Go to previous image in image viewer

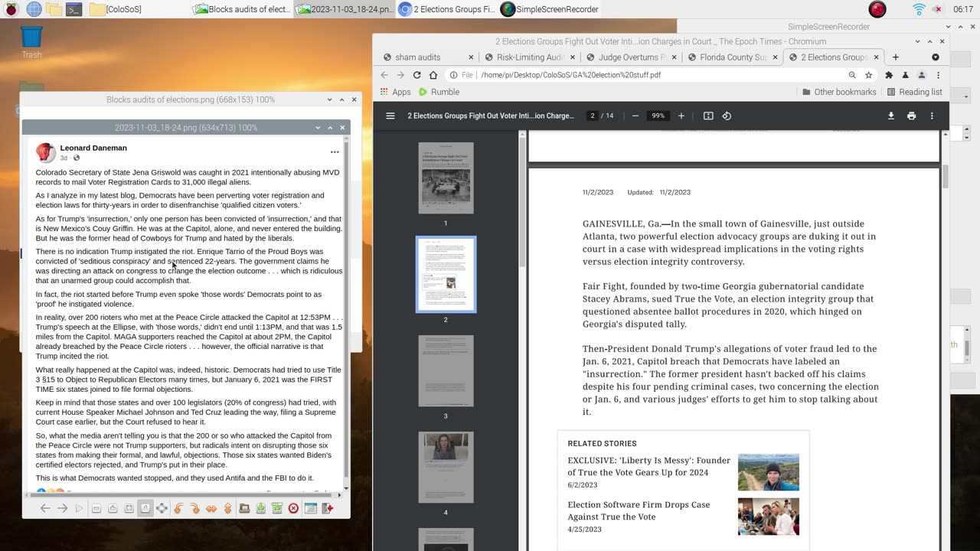[45, 508]
